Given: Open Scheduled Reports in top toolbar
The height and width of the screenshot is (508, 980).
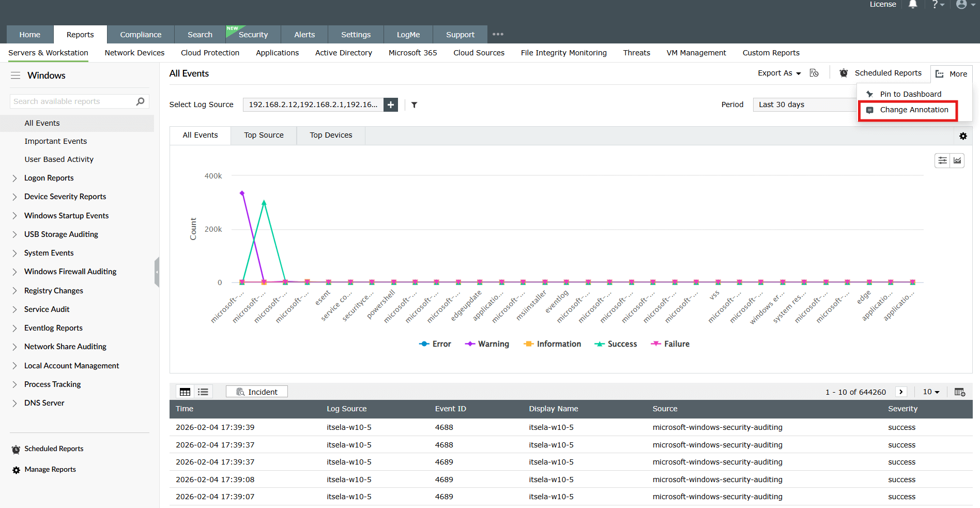Looking at the screenshot, I should click(881, 73).
